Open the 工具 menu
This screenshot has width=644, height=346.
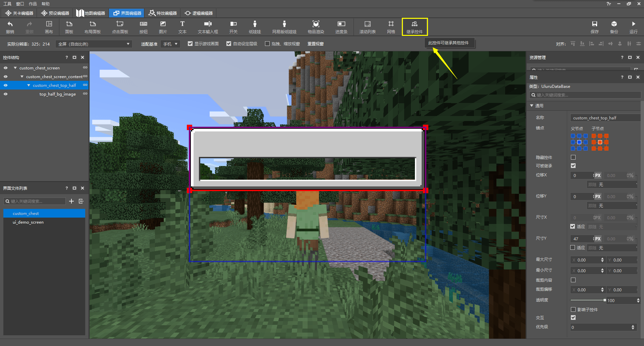tap(7, 4)
